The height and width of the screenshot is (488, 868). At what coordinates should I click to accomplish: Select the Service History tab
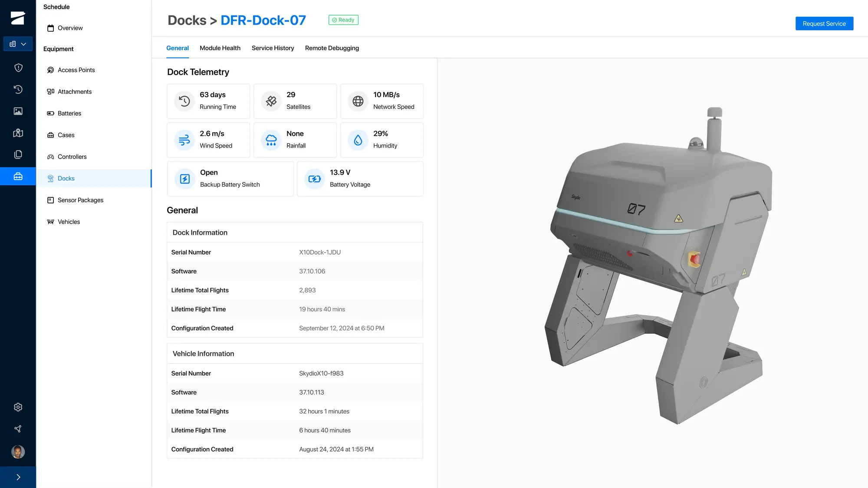pyautogui.click(x=273, y=48)
